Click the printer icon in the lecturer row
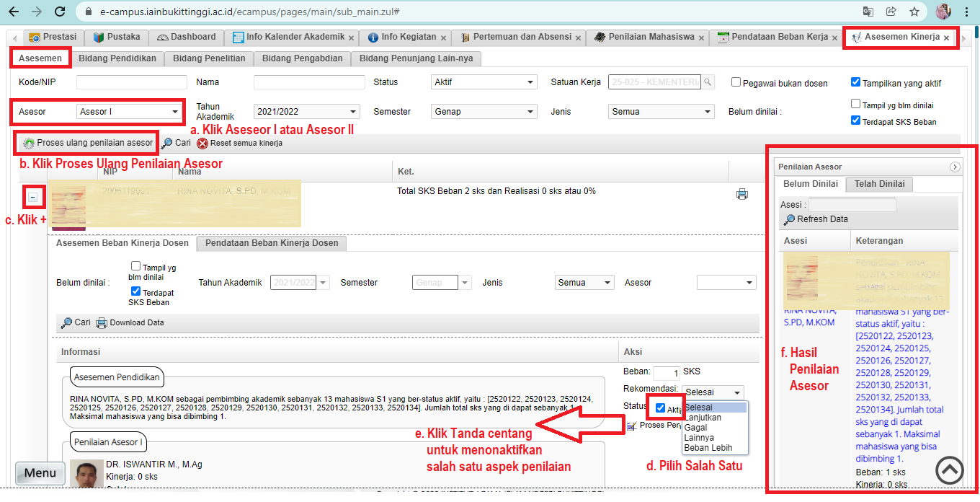 click(x=741, y=194)
